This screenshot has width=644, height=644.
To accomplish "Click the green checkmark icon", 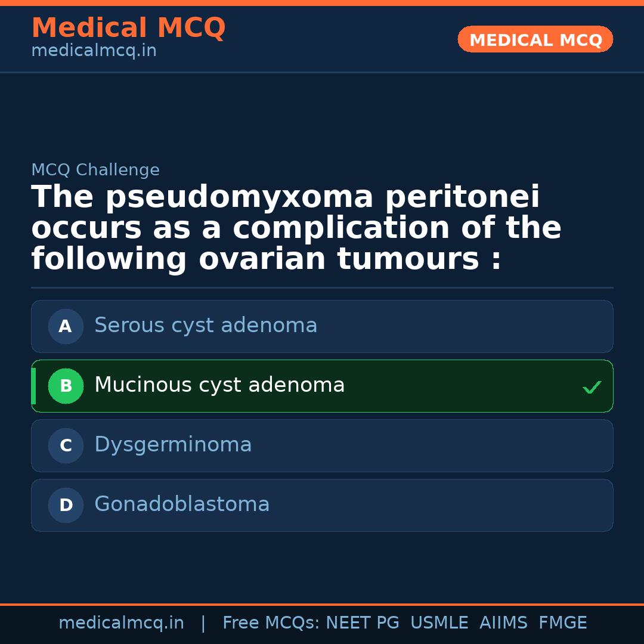I will 592,388.
